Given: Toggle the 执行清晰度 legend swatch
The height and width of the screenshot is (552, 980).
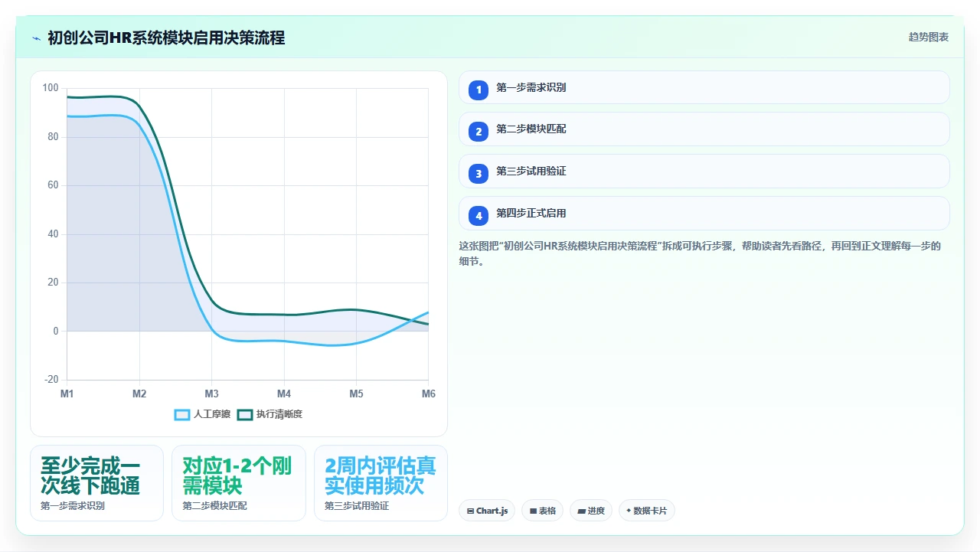Looking at the screenshot, I should (245, 414).
